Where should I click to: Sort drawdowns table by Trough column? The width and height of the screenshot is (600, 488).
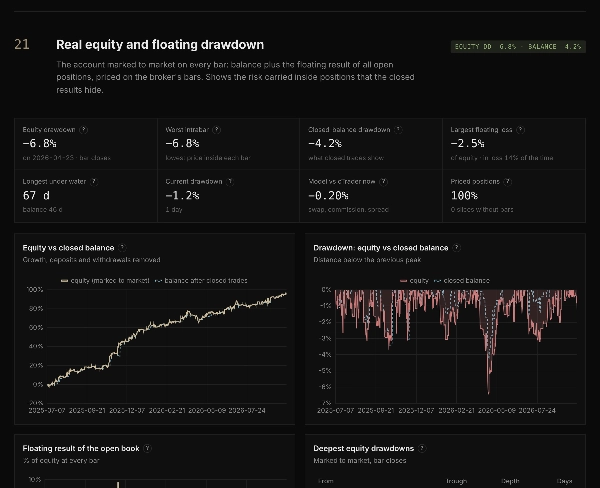coord(457,481)
